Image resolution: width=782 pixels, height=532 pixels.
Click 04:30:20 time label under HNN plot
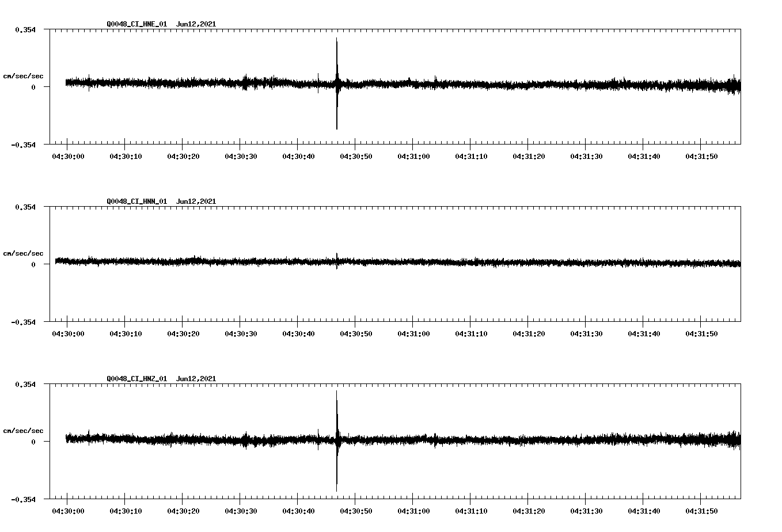pos(183,334)
